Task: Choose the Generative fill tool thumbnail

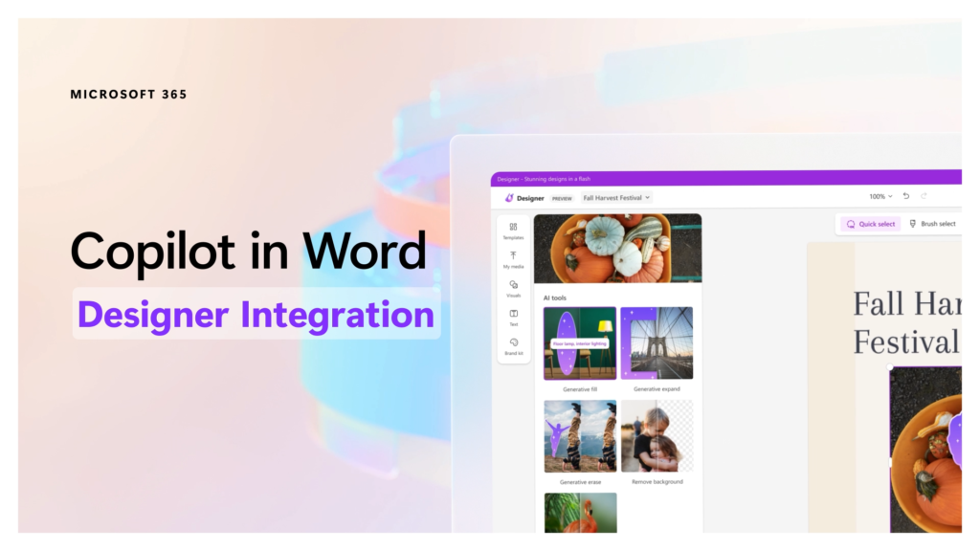Action: tap(579, 343)
